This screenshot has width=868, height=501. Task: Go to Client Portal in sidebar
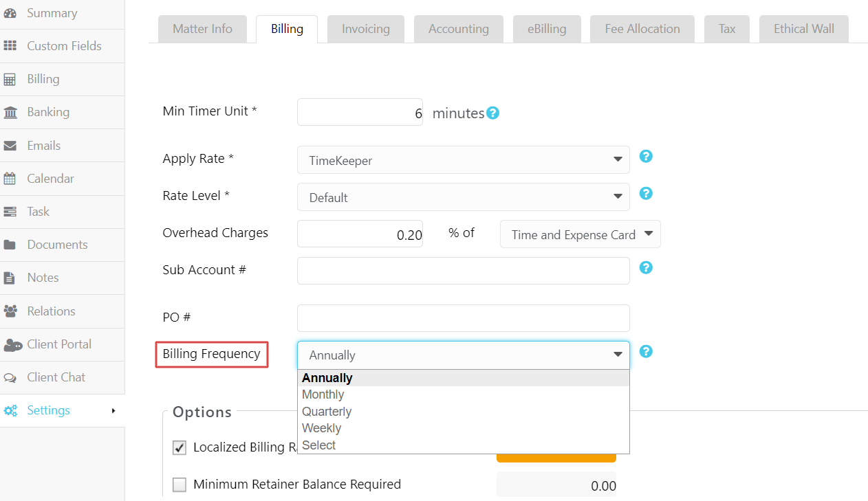tap(58, 344)
